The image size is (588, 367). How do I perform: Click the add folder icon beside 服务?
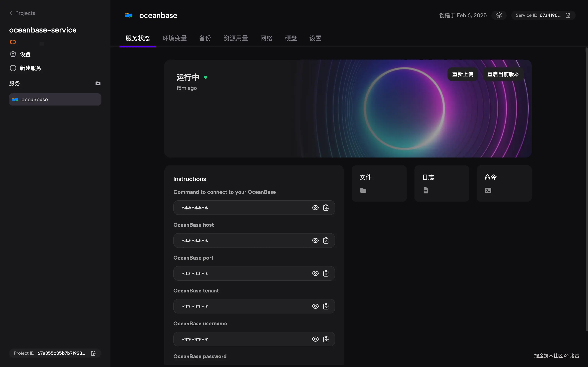98,84
